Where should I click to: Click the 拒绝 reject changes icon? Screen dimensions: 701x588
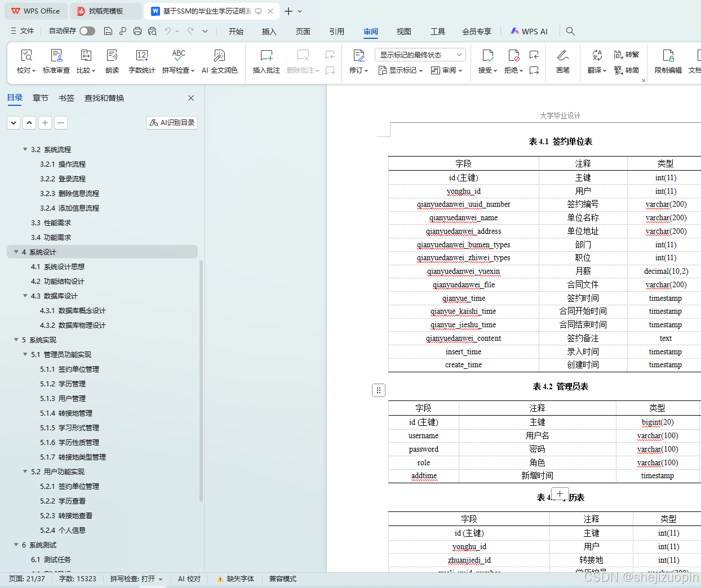coord(513,55)
